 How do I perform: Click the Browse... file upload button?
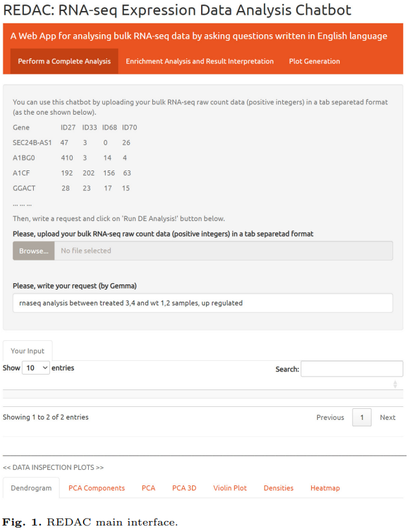34,251
